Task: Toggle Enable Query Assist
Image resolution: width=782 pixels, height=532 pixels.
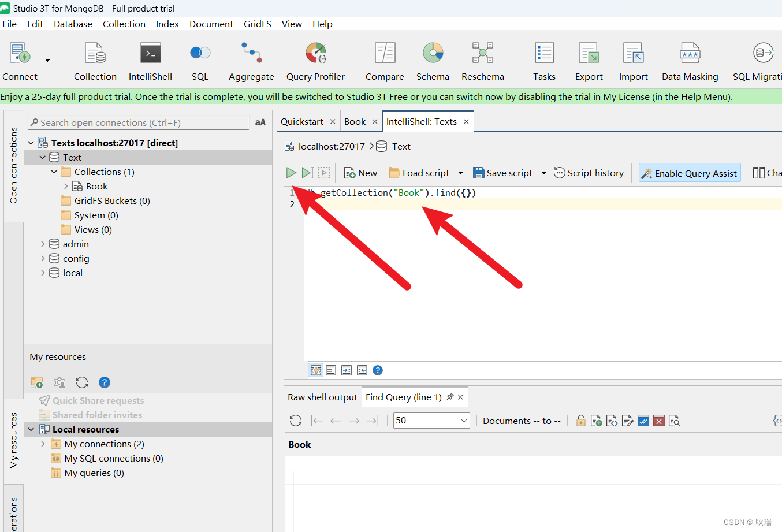Action: pos(690,173)
